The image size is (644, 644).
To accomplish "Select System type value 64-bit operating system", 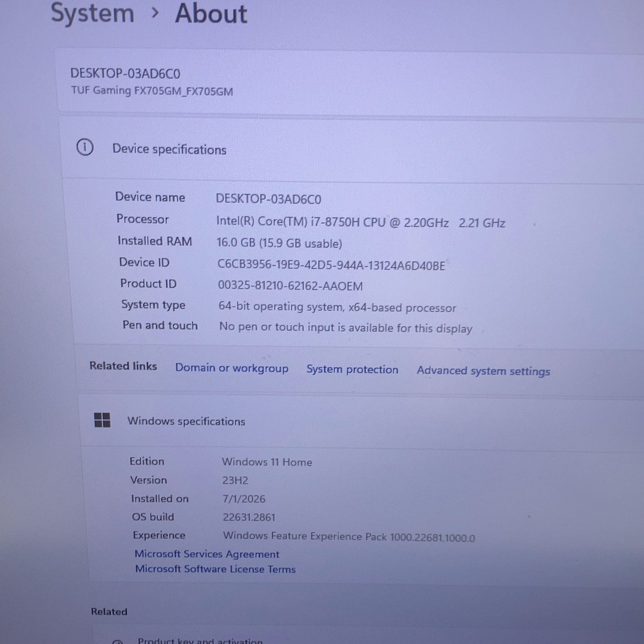I will click(337, 307).
